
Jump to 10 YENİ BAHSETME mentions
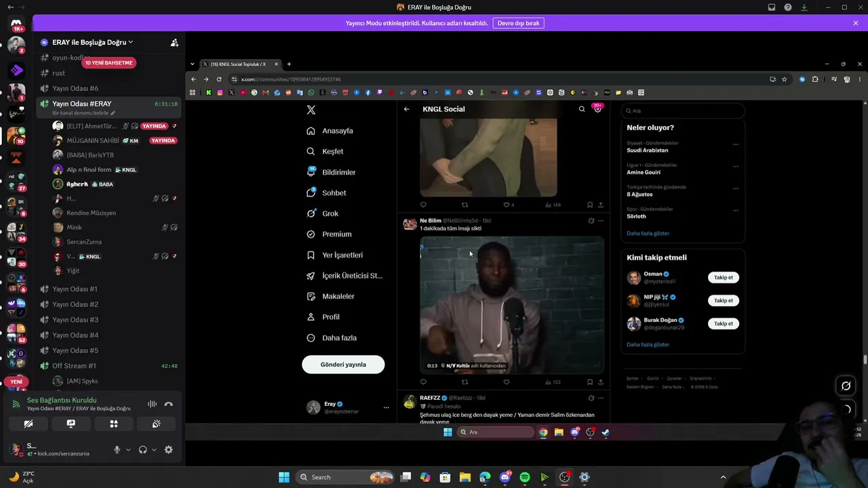click(x=108, y=63)
